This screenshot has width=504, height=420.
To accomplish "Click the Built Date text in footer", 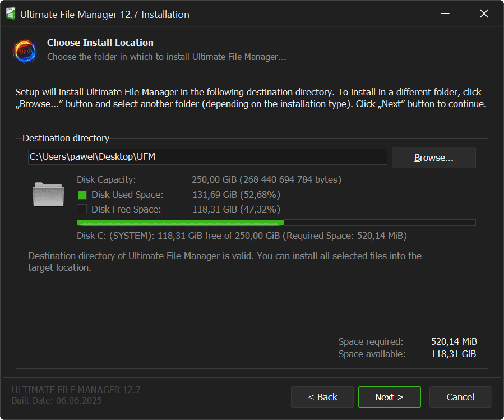I will (57, 401).
